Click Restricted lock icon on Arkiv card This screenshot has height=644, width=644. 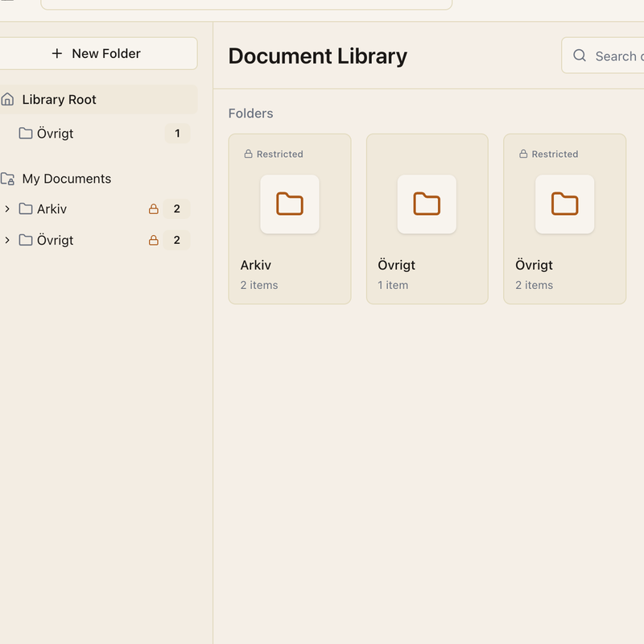(248, 154)
